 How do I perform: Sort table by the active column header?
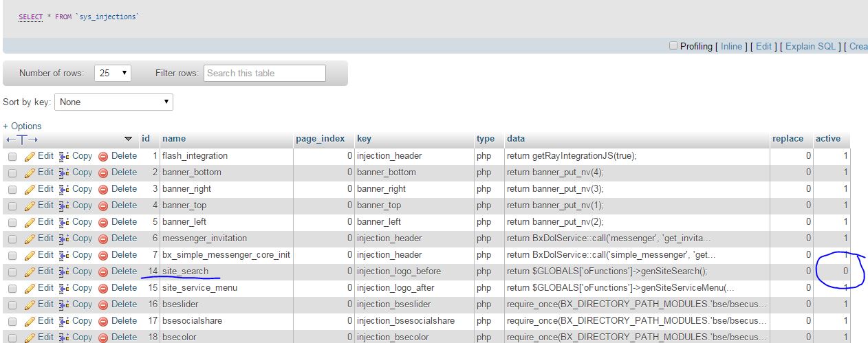coord(827,138)
